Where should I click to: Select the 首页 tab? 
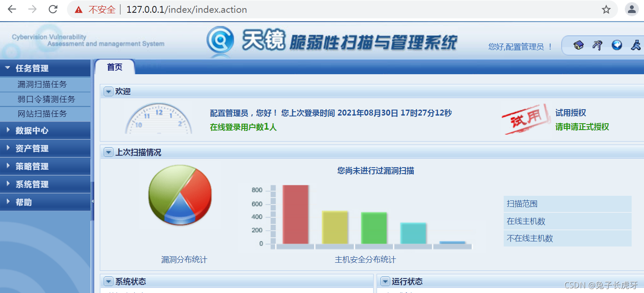click(114, 67)
